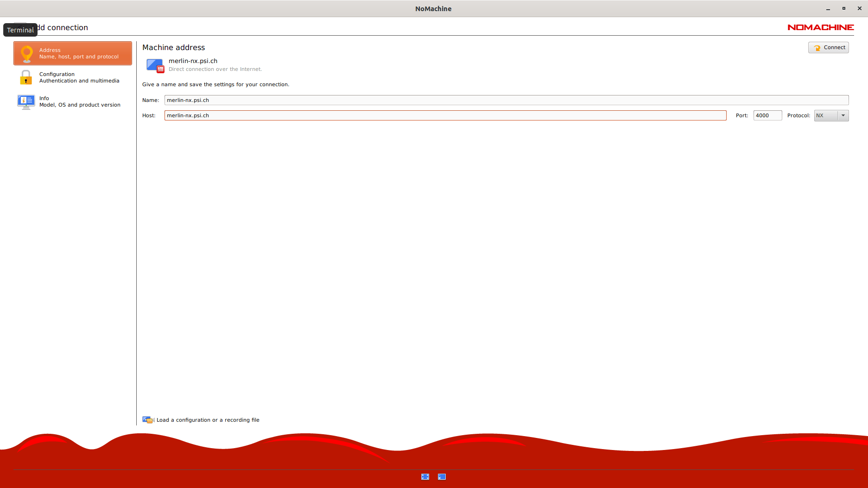Click the fullscreen icon with four arrows
Image resolution: width=868 pixels, height=488 pixels.
(x=425, y=477)
